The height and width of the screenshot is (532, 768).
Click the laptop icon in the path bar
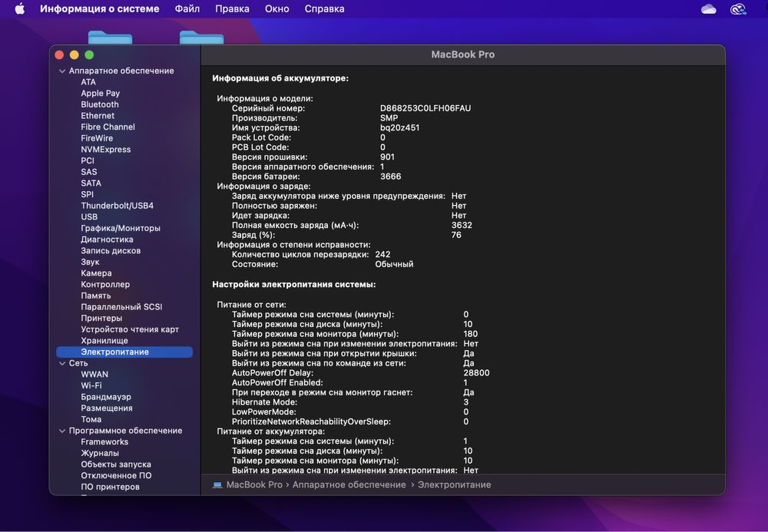click(217, 484)
